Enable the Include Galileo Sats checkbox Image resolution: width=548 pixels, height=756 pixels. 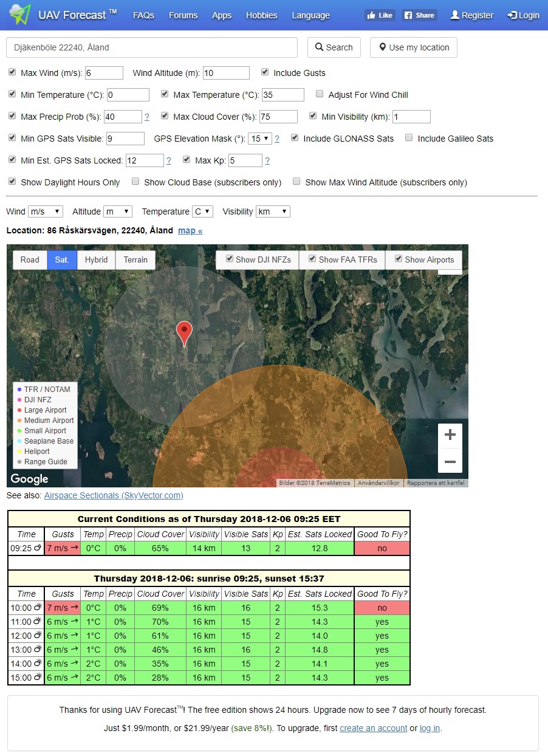[x=409, y=138]
